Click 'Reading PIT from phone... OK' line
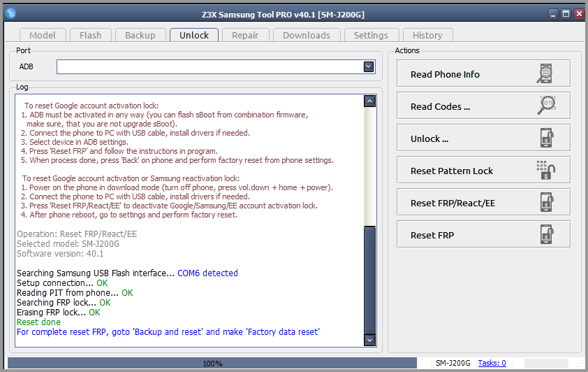This screenshot has width=588, height=372. pos(75,293)
